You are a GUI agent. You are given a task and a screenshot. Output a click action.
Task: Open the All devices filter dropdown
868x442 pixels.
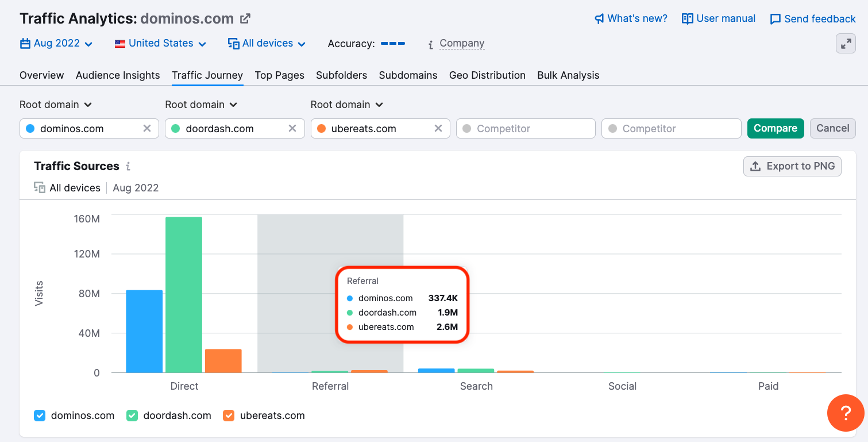click(x=267, y=44)
